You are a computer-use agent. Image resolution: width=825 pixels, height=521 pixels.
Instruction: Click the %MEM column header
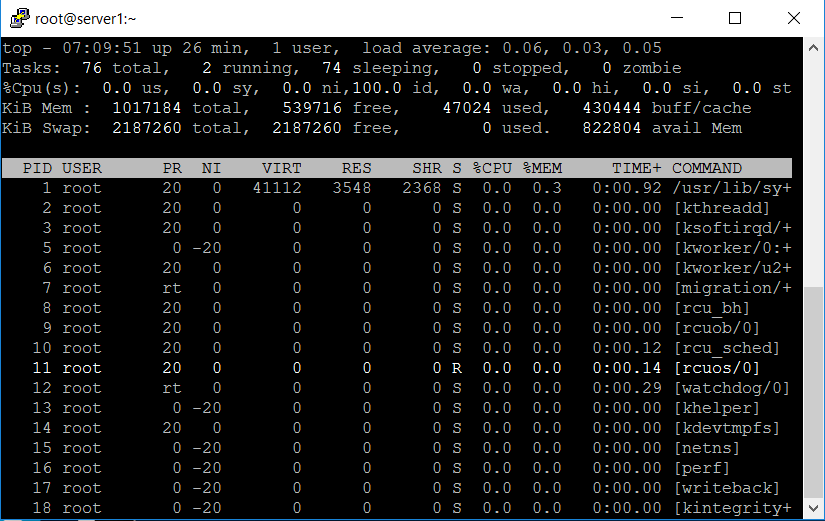[x=542, y=168]
